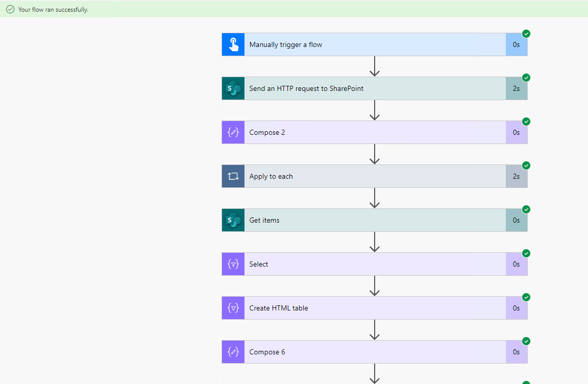
Task: Click green success checkmark on Create HTML table
Action: pyautogui.click(x=526, y=297)
